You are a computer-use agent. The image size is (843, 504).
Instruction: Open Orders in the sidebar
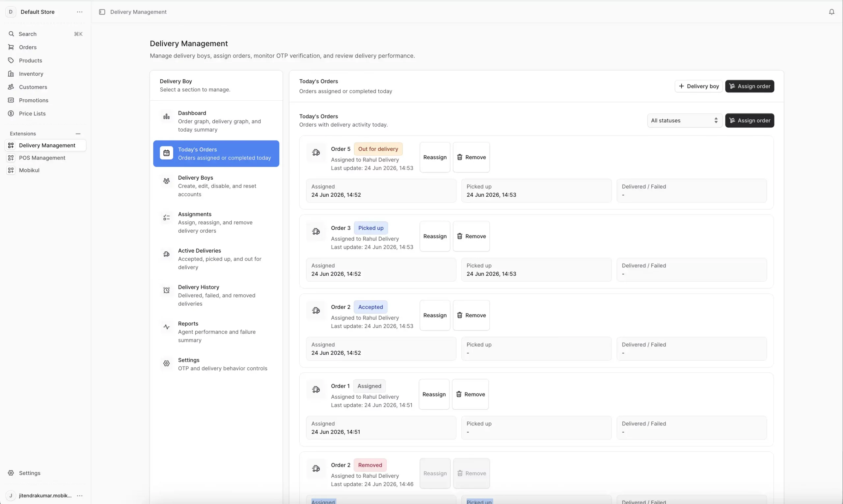pos(45,47)
